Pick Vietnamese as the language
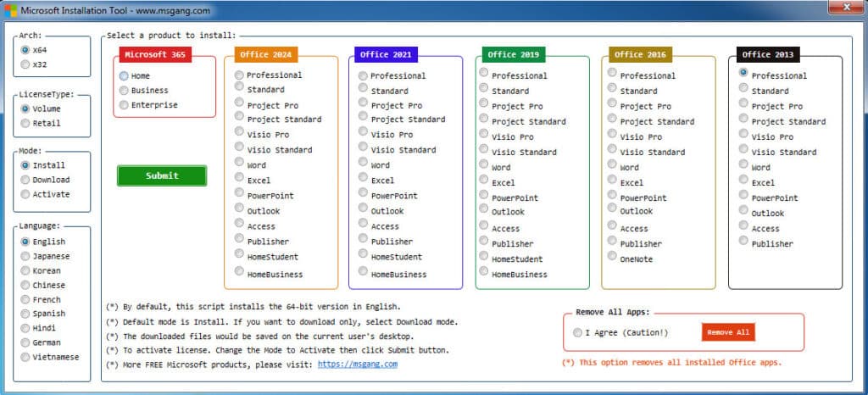Image resolution: width=868 pixels, height=395 pixels. click(x=25, y=357)
